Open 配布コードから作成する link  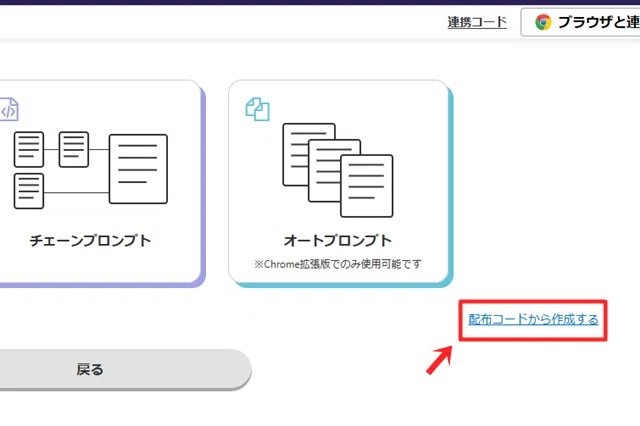(x=533, y=320)
